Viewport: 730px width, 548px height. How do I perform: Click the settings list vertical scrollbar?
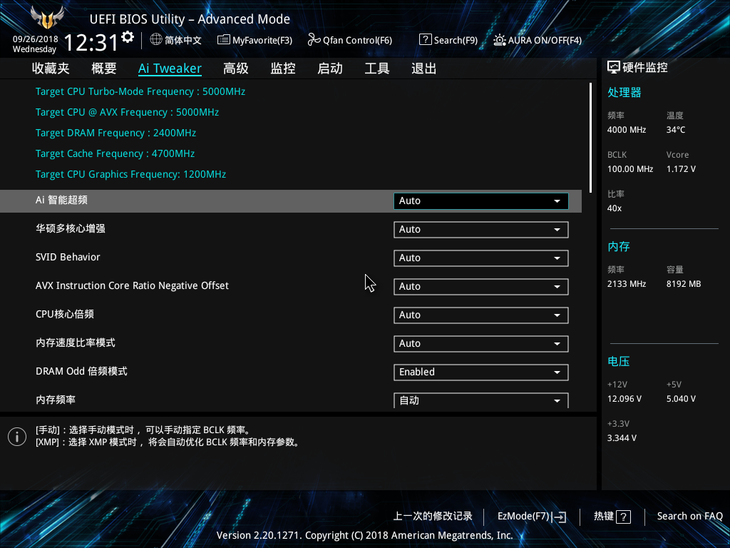click(590, 138)
